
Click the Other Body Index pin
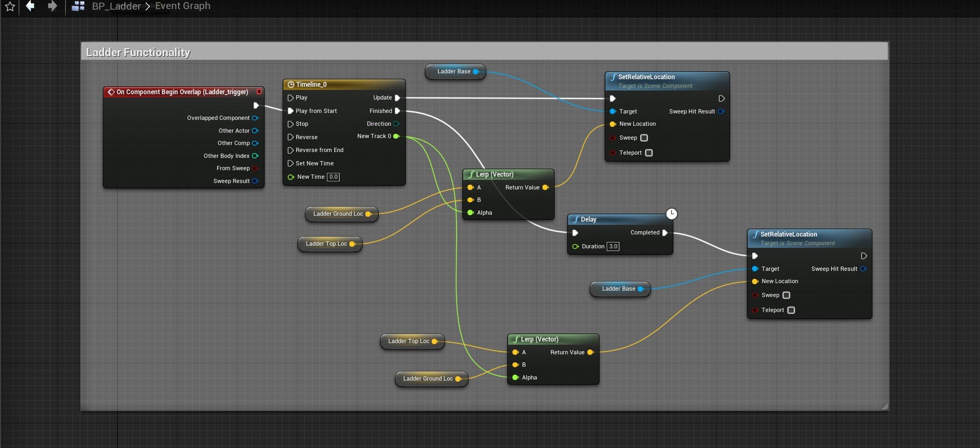pyautogui.click(x=255, y=156)
